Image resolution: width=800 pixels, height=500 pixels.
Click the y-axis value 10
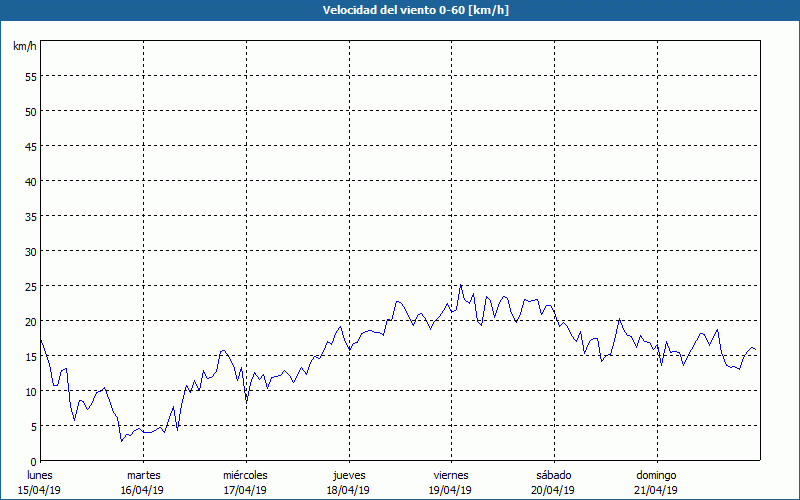(31, 392)
